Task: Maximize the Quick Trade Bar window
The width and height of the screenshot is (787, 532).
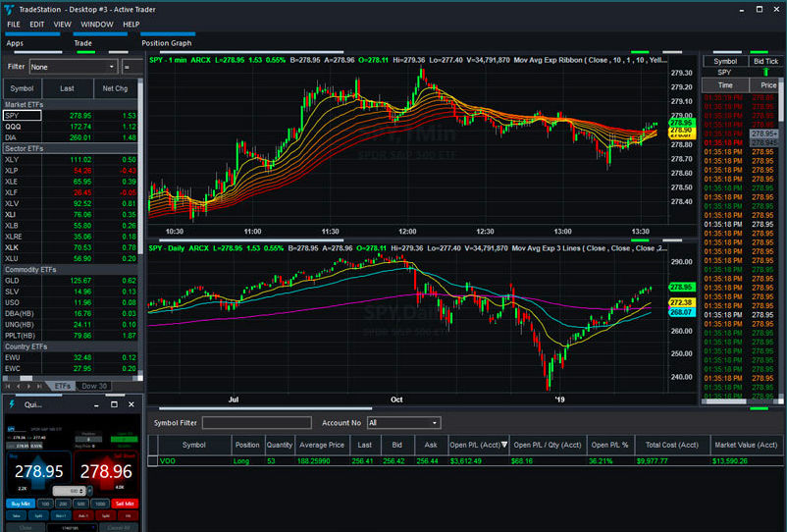Action: coord(115,404)
